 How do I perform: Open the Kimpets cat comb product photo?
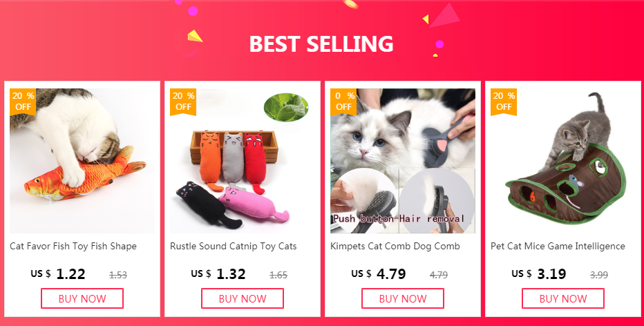coord(402,161)
